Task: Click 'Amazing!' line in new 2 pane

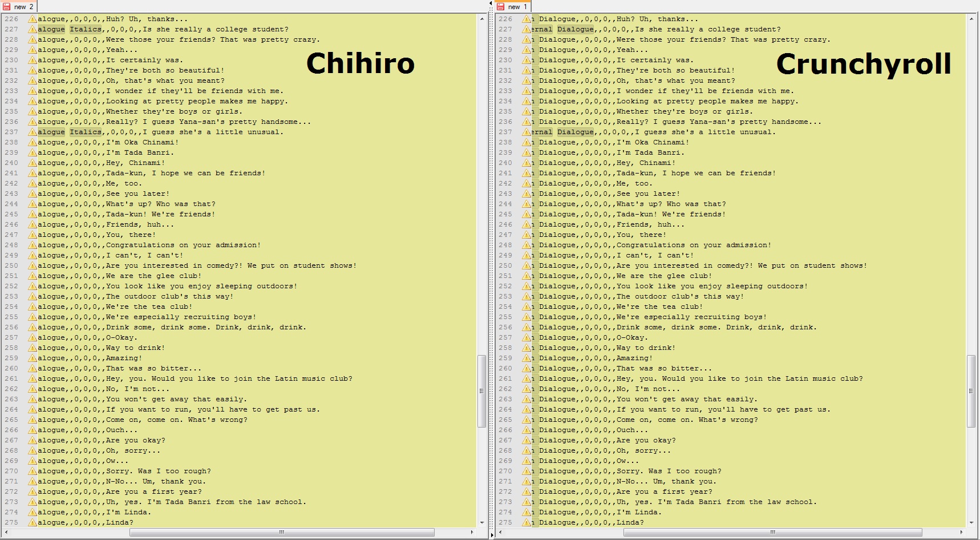Action: coord(124,358)
